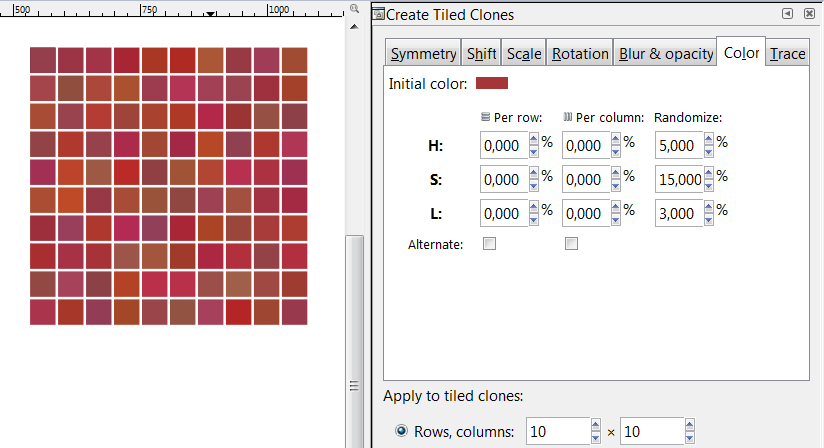Open the Rotation tab
The image size is (824, 448).
pos(580,54)
